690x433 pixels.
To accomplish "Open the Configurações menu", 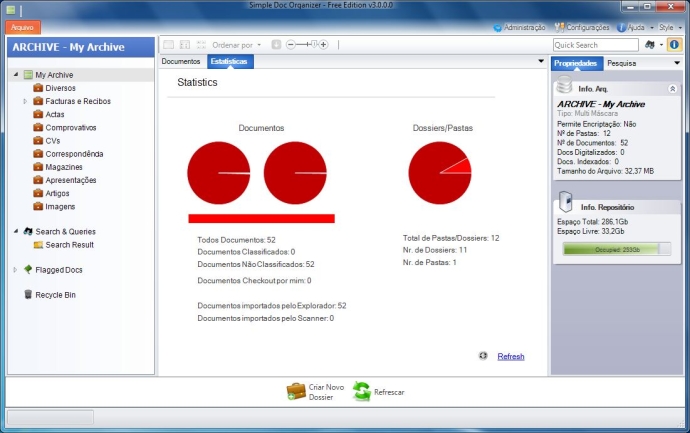I will click(x=582, y=27).
